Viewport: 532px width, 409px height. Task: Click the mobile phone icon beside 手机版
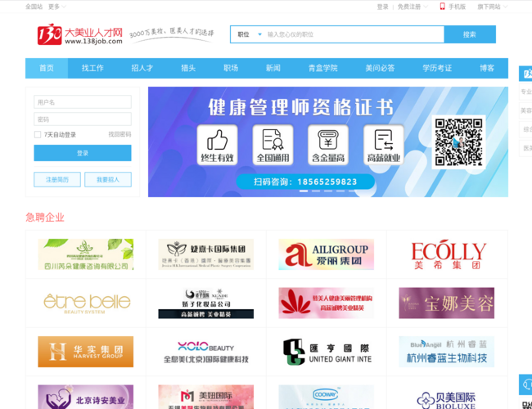442,6
